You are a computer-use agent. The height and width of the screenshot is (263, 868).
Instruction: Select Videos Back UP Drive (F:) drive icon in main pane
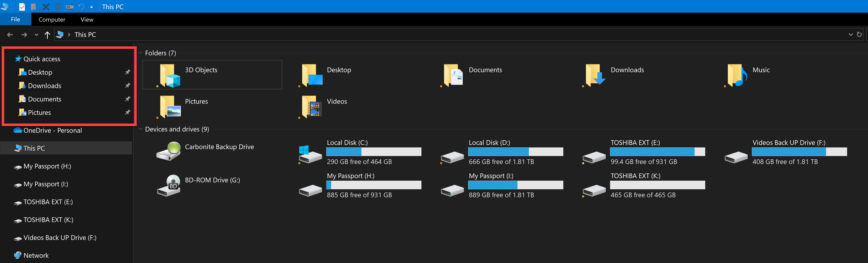[x=736, y=157]
